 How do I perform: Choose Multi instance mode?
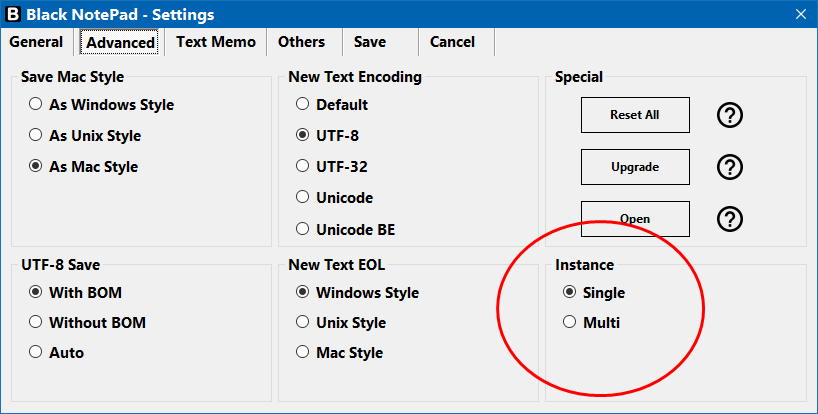[592, 323]
